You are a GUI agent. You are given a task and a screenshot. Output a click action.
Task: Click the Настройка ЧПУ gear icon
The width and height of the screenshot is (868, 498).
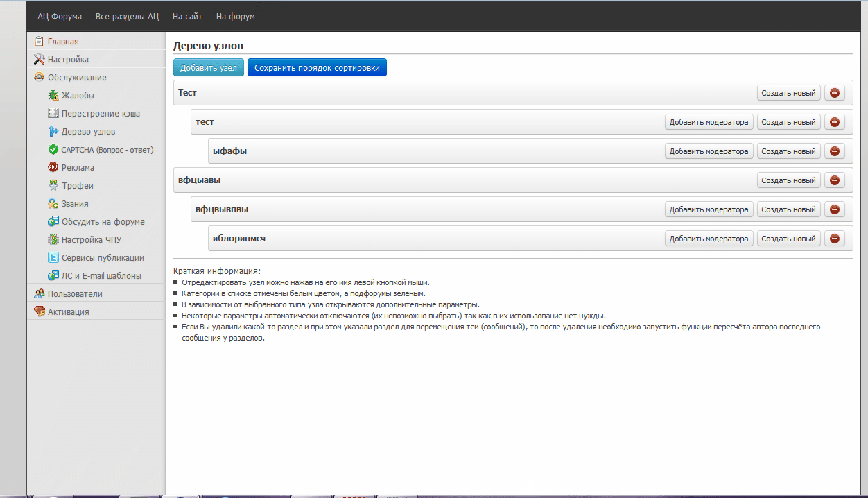pos(53,240)
